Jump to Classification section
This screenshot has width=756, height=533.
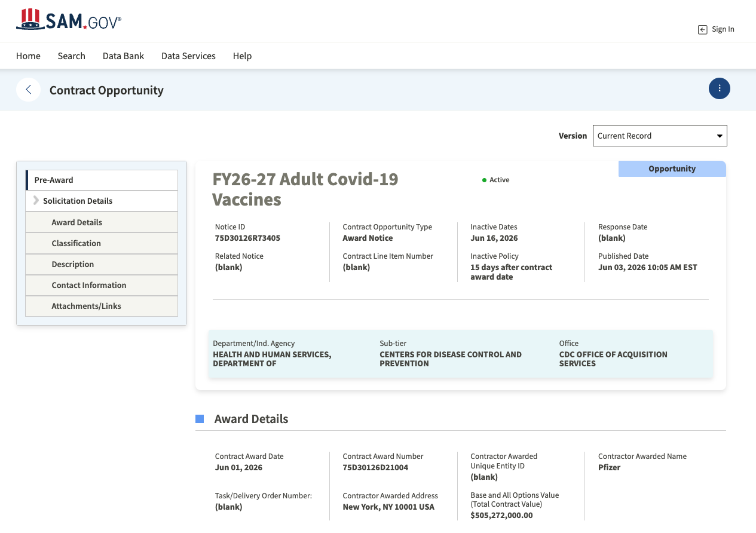point(102,243)
